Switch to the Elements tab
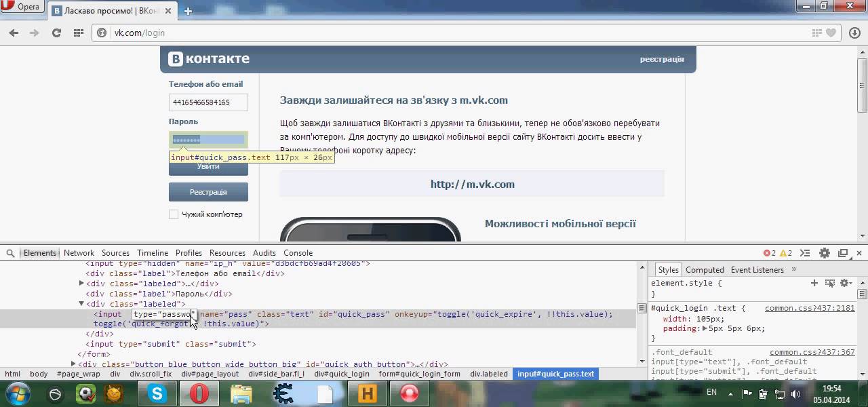This screenshot has width=868, height=407. pos(40,253)
